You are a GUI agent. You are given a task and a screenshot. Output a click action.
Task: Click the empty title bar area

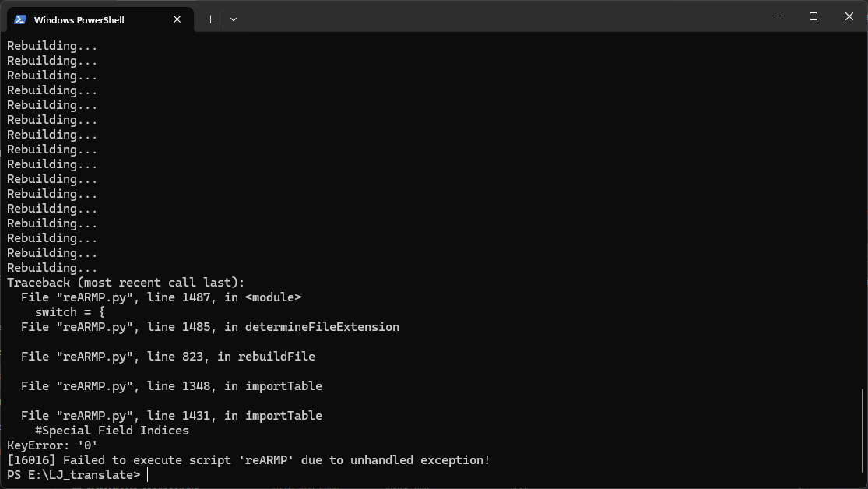click(x=498, y=16)
